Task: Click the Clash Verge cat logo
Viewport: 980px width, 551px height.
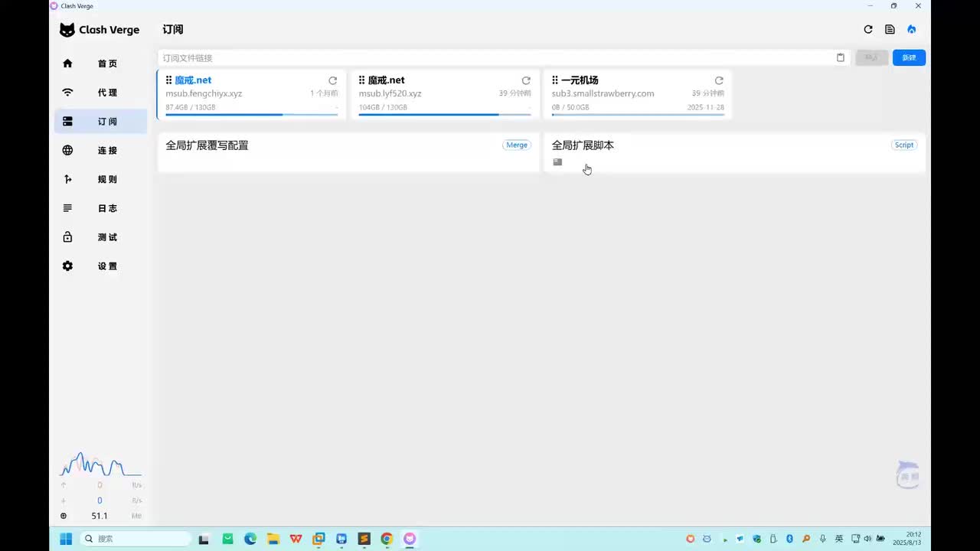Action: click(67, 30)
